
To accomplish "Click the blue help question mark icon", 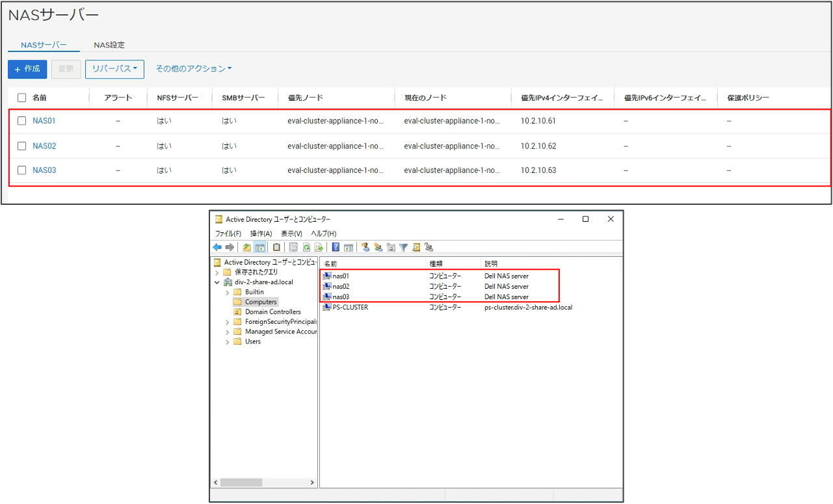I will click(x=336, y=247).
